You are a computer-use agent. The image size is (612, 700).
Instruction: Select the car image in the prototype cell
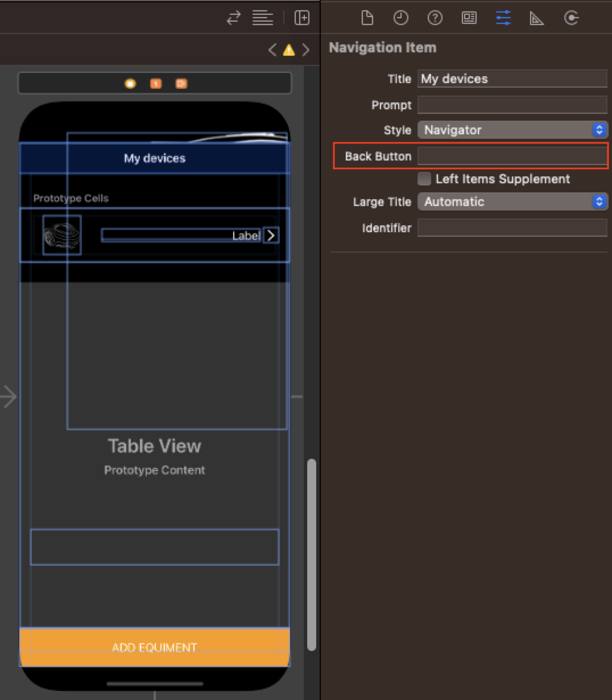click(61, 234)
